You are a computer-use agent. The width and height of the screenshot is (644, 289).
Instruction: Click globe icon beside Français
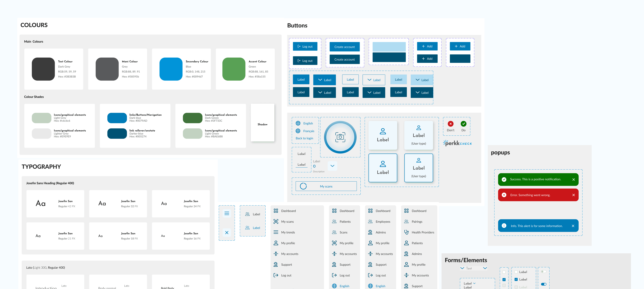pyautogui.click(x=298, y=131)
